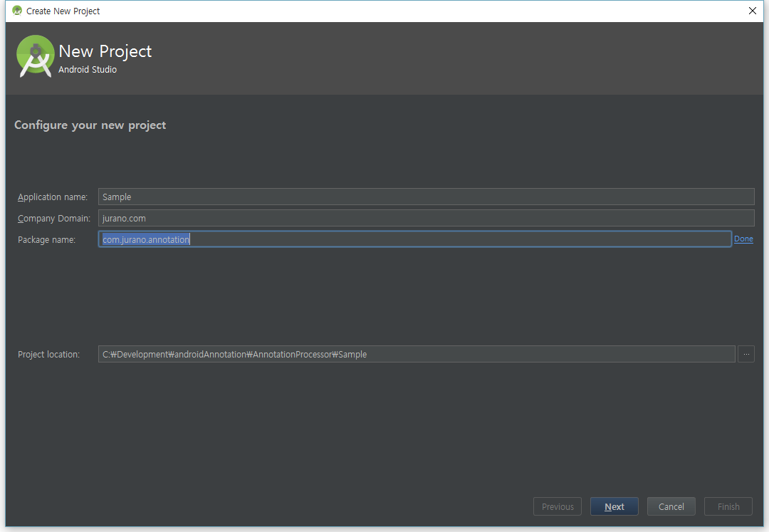Click the Android Studio robot logo icon
Image resolution: width=769 pixels, height=532 pixels.
35,56
